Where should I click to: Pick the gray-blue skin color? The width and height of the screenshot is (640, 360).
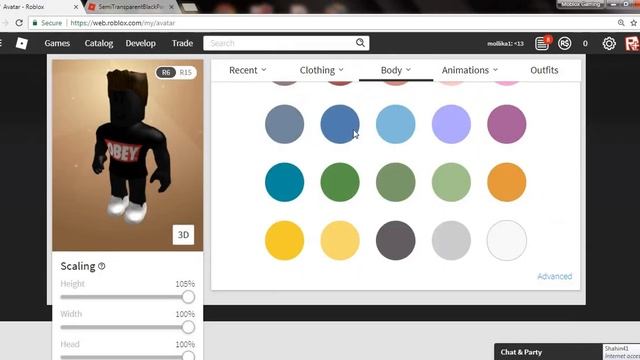click(284, 124)
